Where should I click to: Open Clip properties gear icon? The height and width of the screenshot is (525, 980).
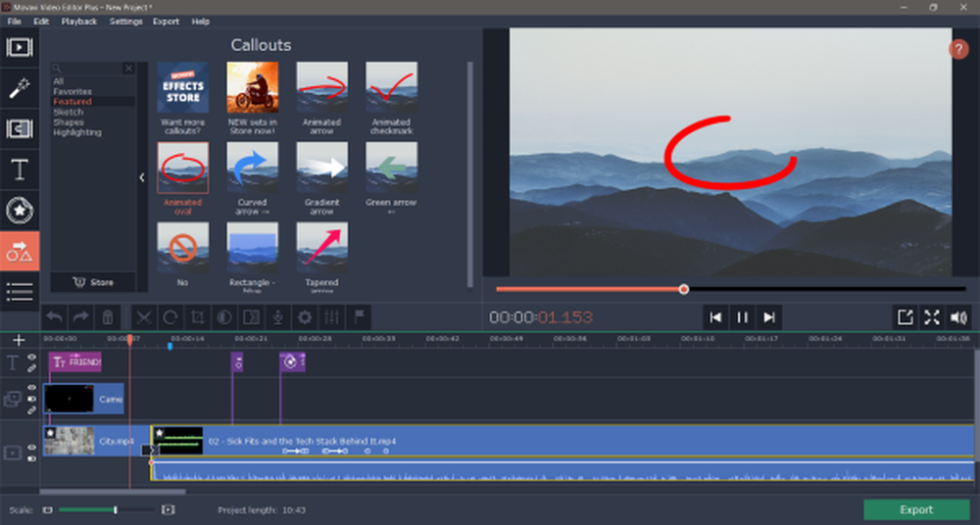point(305,317)
